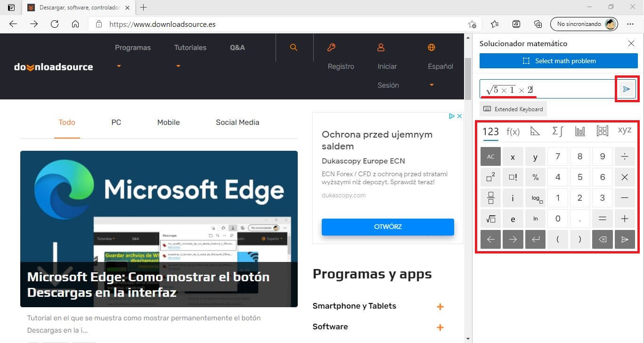The width and height of the screenshot is (644, 343).
Task: Open the Microsoft Edge article headline
Action: (148, 285)
